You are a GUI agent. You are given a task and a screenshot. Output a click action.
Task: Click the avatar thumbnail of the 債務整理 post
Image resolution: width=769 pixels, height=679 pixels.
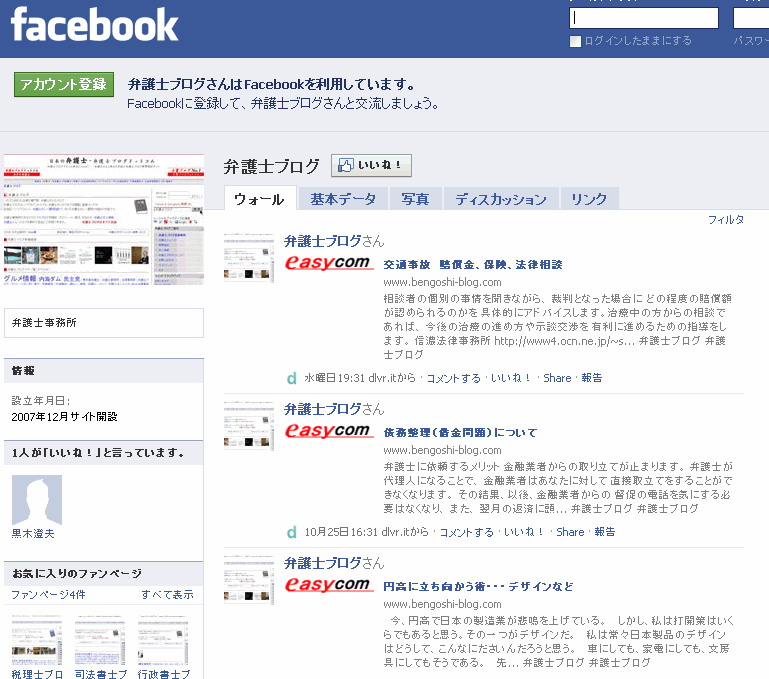249,425
